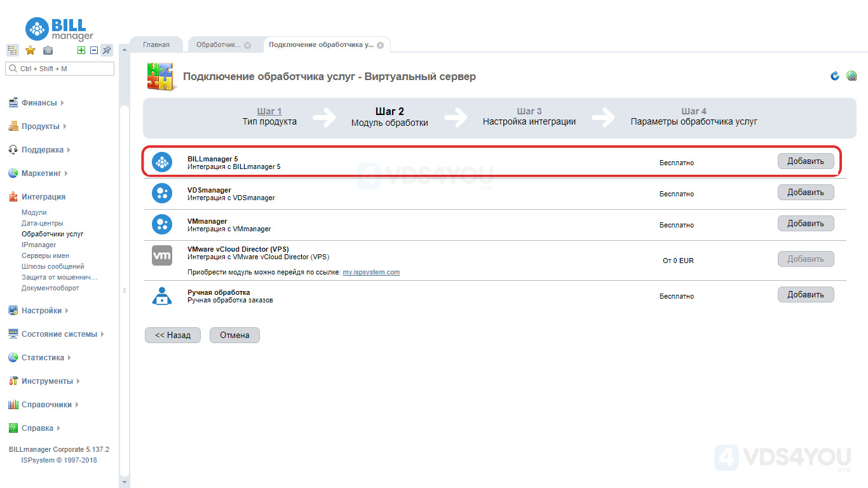Viewport: 868px width, 488px height.
Task: Click the Поддержка headset icon
Action: [x=13, y=149]
